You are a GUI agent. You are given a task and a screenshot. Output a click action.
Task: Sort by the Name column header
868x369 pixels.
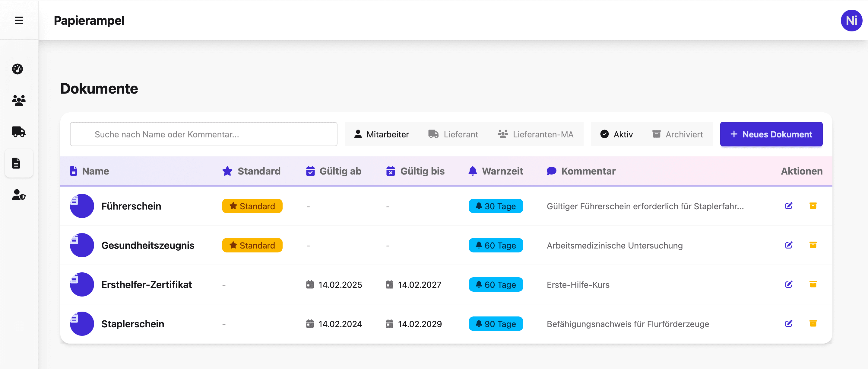click(95, 171)
